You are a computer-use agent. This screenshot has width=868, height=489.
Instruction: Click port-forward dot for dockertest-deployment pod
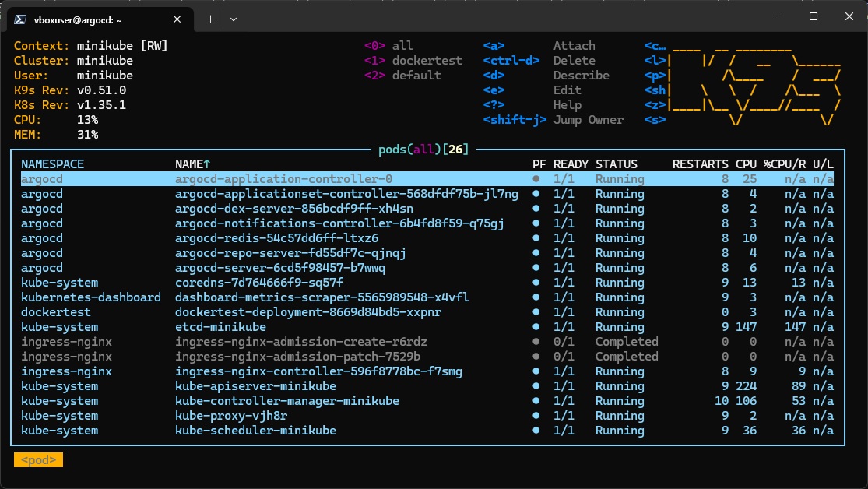coord(536,311)
